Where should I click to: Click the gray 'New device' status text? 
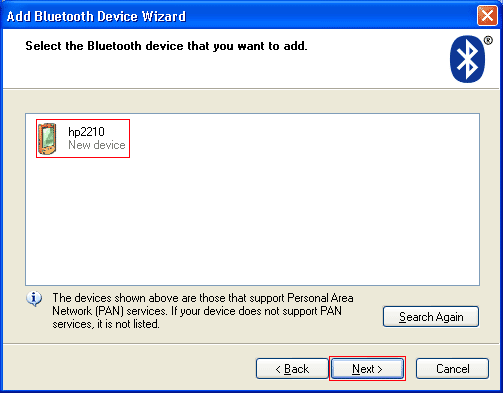[x=97, y=145]
